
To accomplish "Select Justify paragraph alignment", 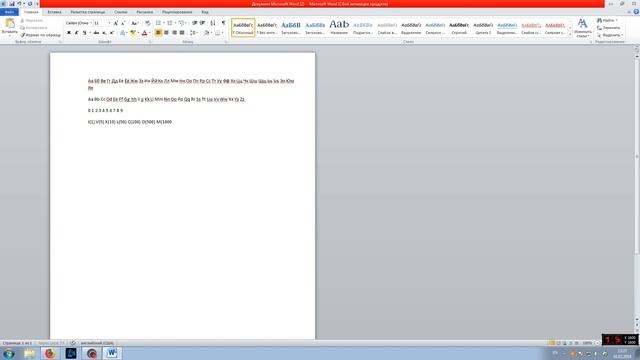I will coord(182,33).
